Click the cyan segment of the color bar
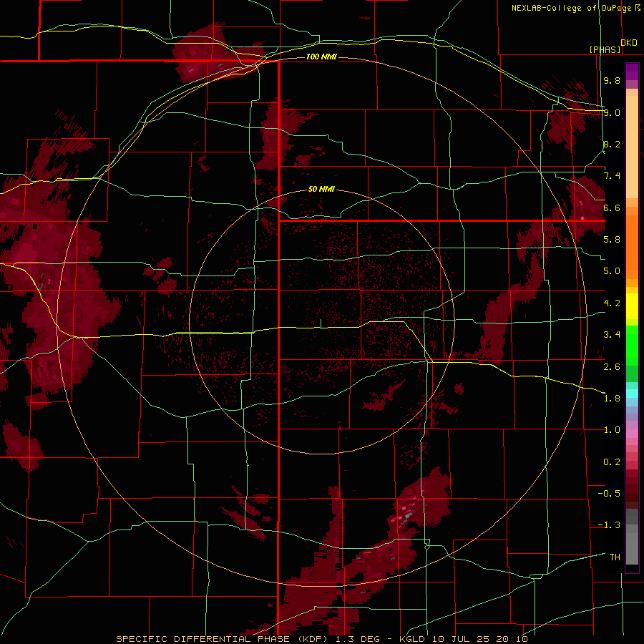Screen dimensions: 644x644 [632, 394]
